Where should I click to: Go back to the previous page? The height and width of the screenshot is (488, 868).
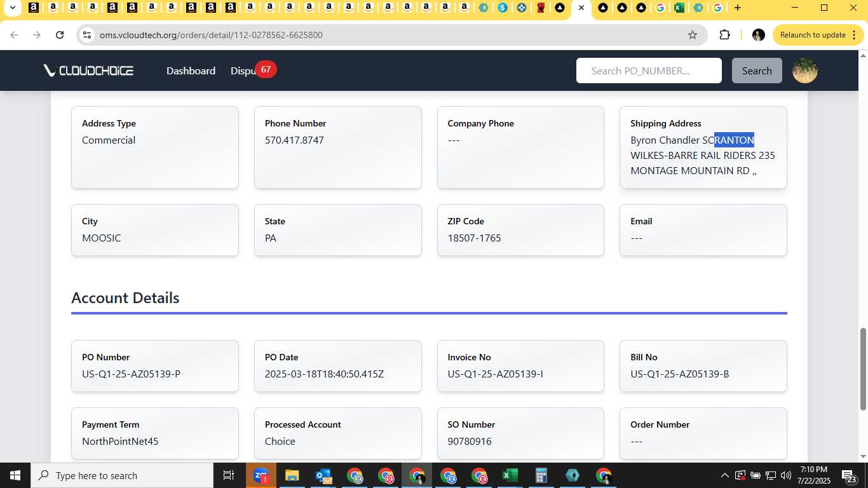coord(14,35)
